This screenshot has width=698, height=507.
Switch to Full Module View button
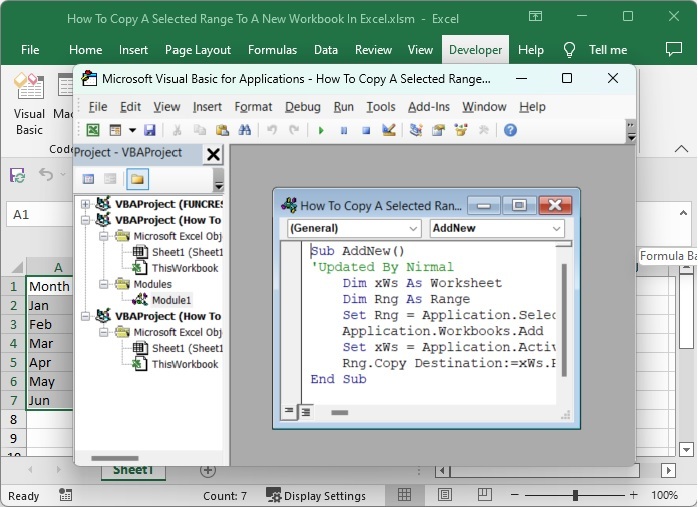tap(306, 412)
